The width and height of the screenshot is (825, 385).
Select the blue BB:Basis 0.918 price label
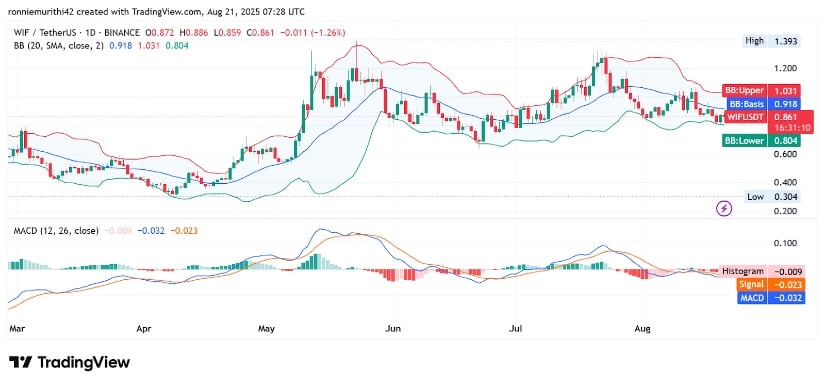[x=763, y=104]
